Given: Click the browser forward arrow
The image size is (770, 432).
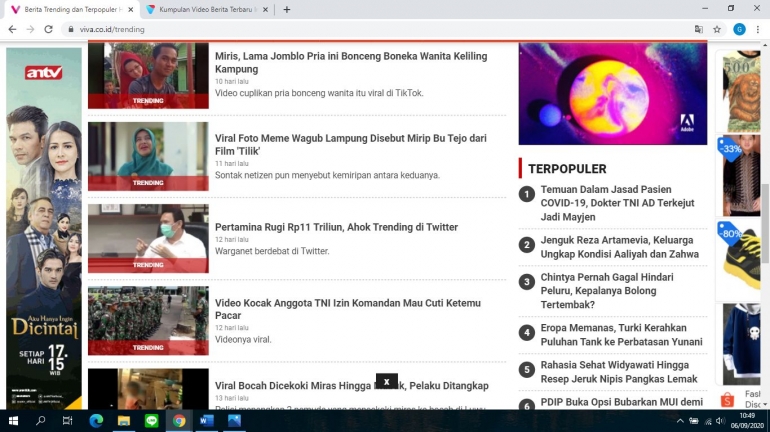Looking at the screenshot, I should [30, 29].
